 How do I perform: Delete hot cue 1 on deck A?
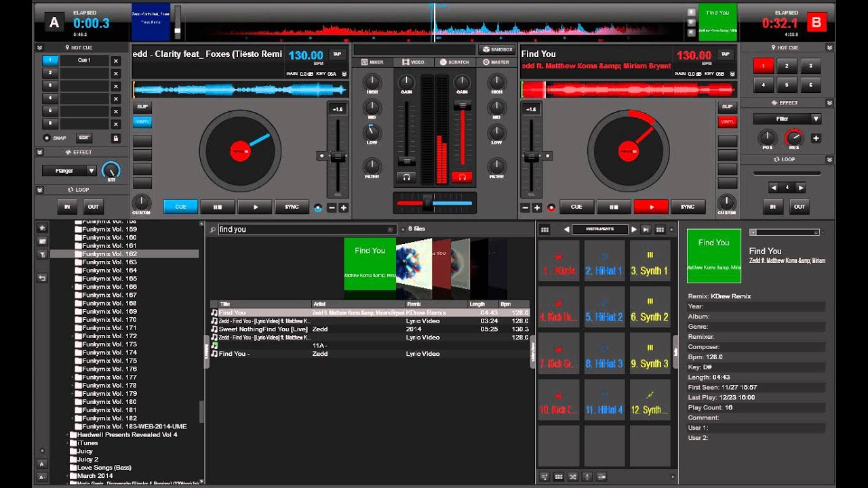[115, 61]
